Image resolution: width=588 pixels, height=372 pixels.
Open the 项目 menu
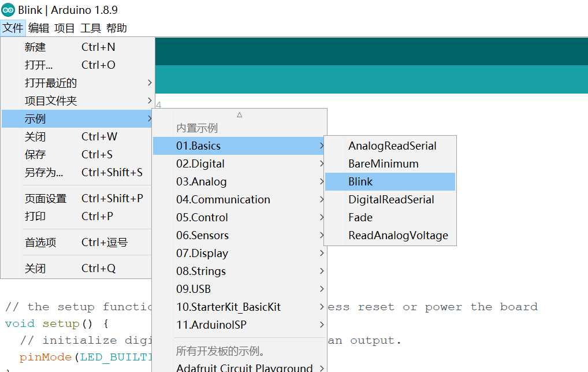65,28
